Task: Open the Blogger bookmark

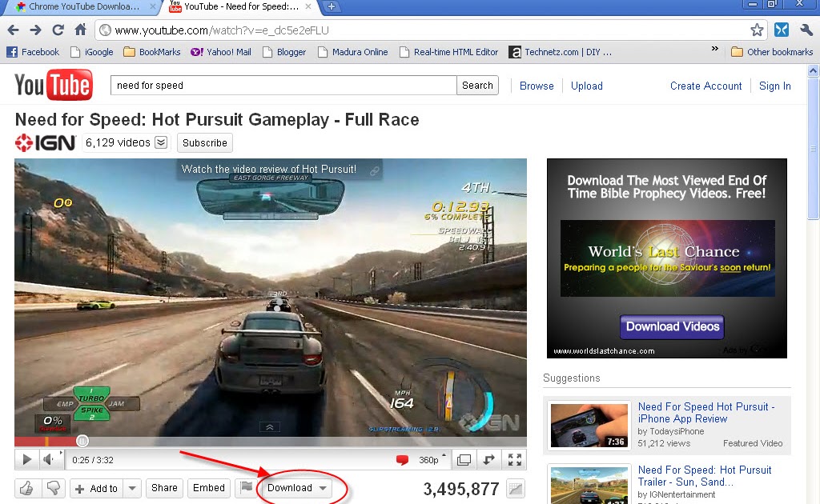Action: point(284,52)
